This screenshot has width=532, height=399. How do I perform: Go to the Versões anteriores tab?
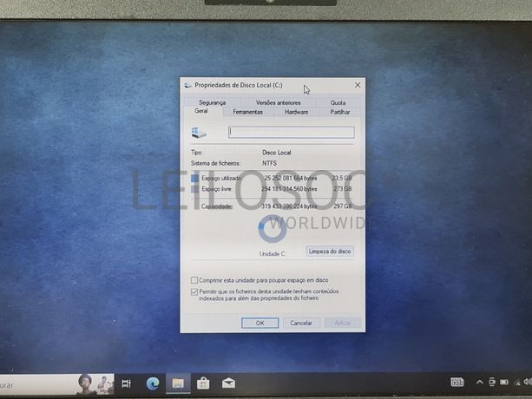[x=278, y=102]
